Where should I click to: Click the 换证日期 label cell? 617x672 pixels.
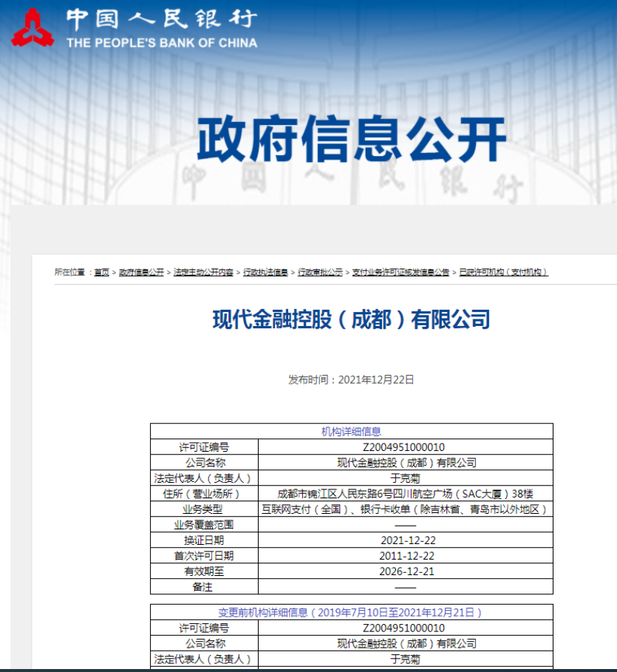[205, 540]
